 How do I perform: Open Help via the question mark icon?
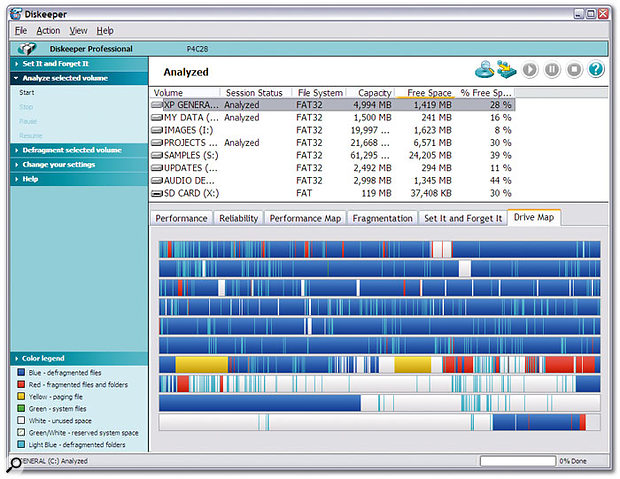[596, 69]
